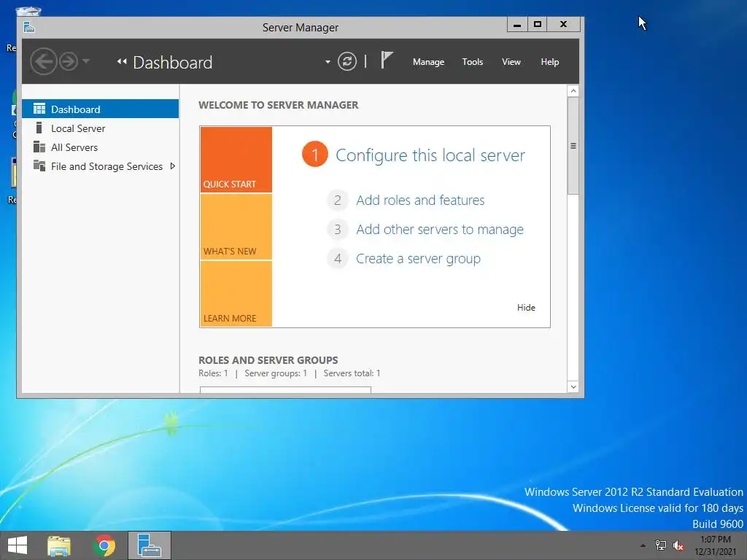Click the taskbar clock and date

715,545
